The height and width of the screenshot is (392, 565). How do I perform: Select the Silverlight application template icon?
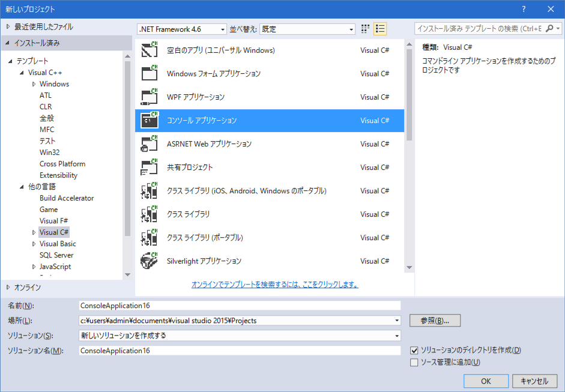click(x=149, y=261)
